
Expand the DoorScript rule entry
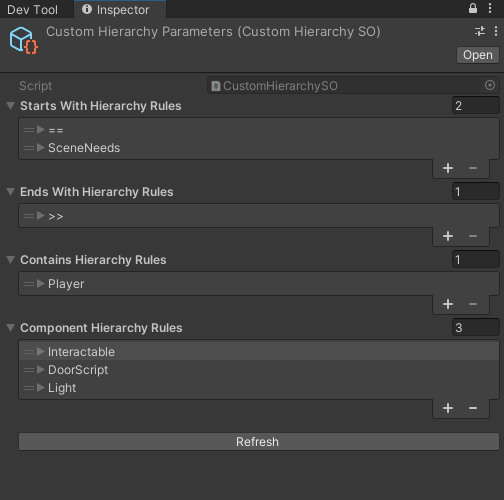click(41, 370)
